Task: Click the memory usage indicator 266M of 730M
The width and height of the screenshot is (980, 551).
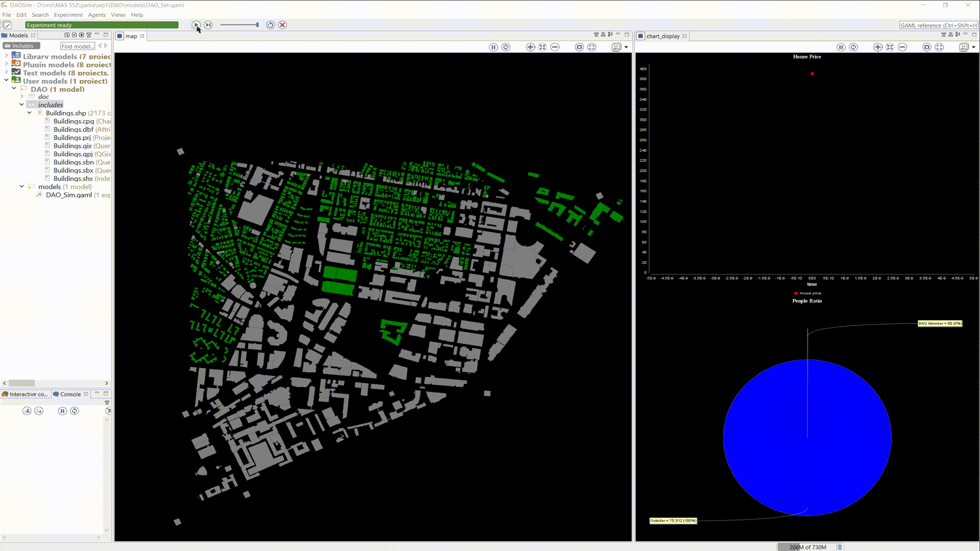Action: click(806, 547)
